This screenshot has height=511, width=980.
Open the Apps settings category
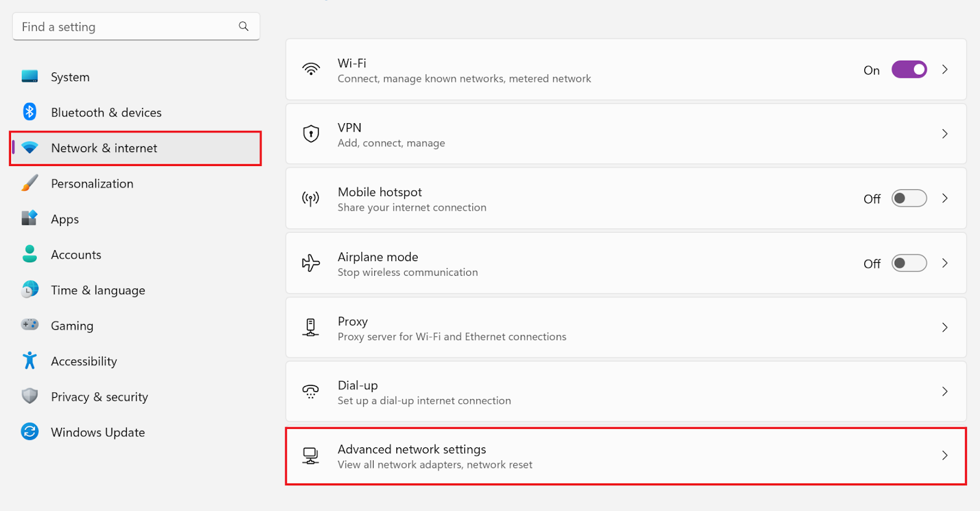(x=65, y=219)
